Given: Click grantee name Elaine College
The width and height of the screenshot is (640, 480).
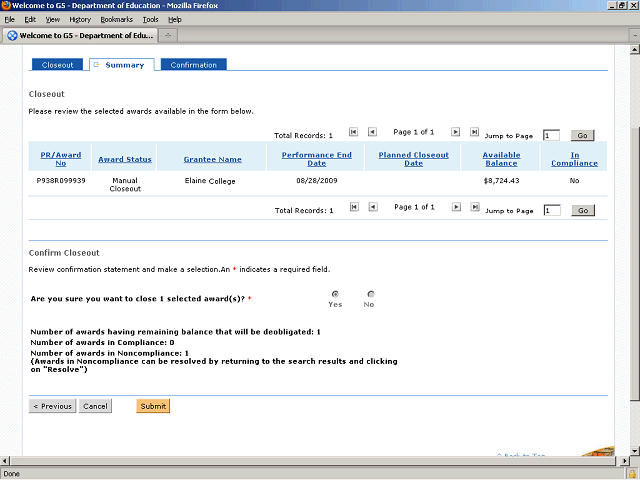Looking at the screenshot, I should pos(210,181).
